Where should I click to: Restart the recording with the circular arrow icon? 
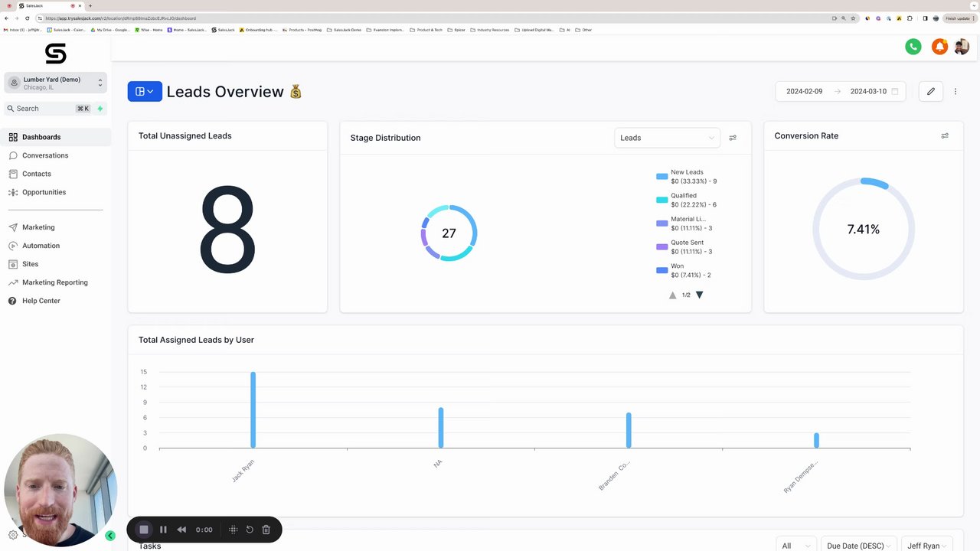click(250, 530)
